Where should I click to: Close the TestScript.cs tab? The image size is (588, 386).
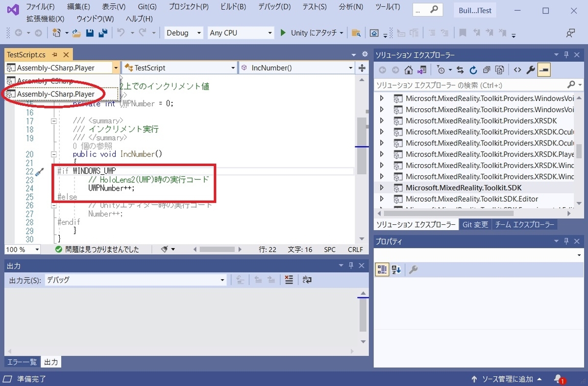tap(66, 54)
